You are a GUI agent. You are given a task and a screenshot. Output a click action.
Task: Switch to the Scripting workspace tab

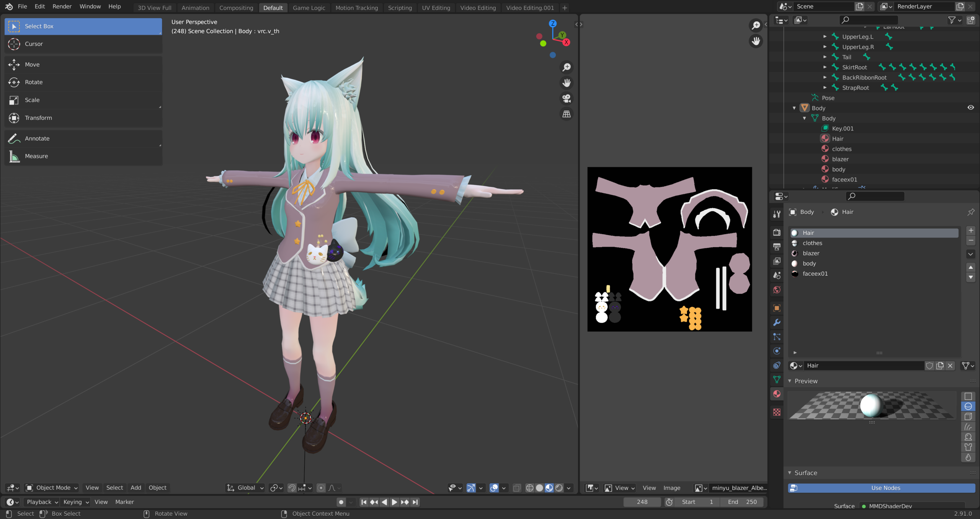[400, 8]
